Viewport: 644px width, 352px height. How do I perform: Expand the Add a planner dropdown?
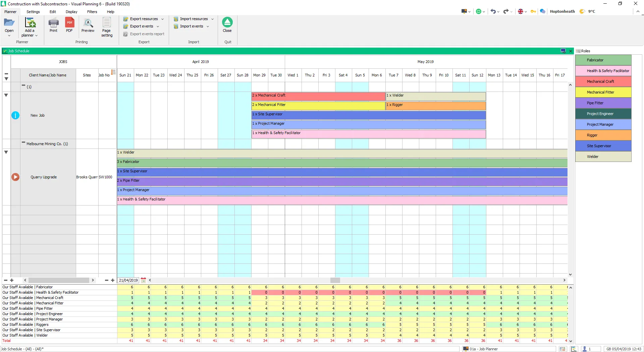click(36, 36)
